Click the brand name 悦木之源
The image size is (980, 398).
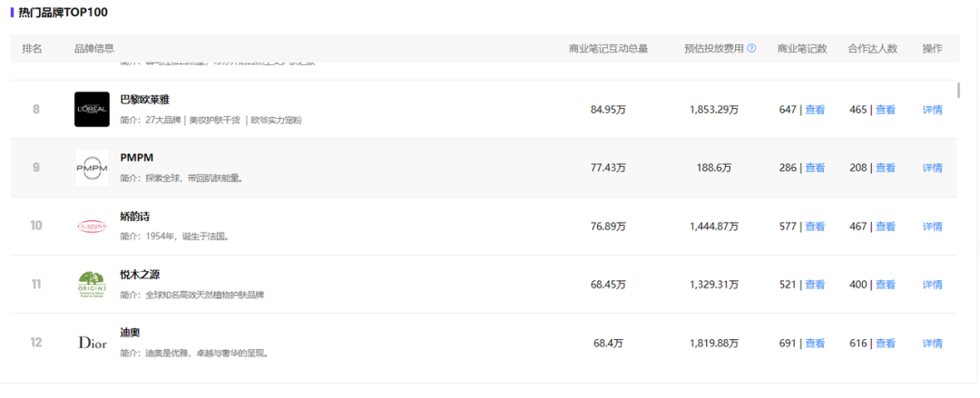tap(140, 275)
